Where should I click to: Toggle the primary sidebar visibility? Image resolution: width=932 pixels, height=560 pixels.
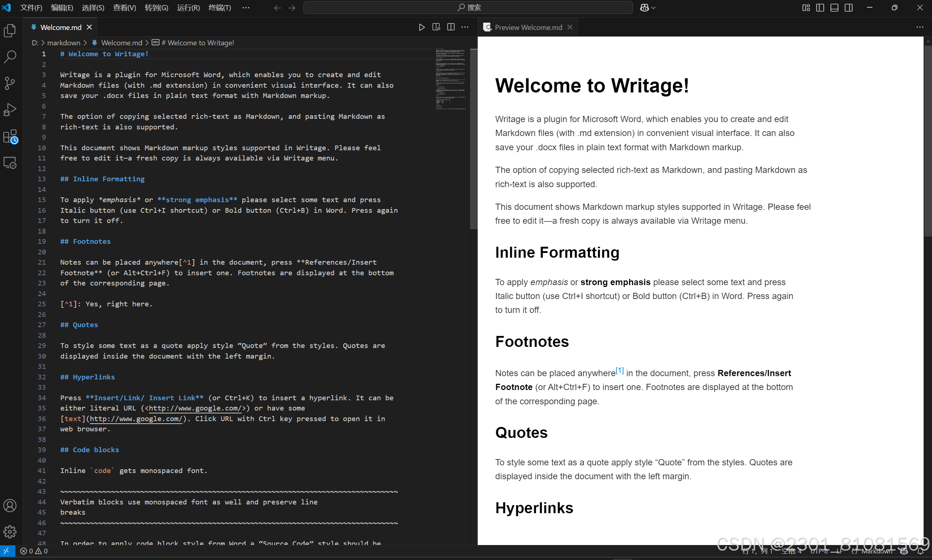819,8
